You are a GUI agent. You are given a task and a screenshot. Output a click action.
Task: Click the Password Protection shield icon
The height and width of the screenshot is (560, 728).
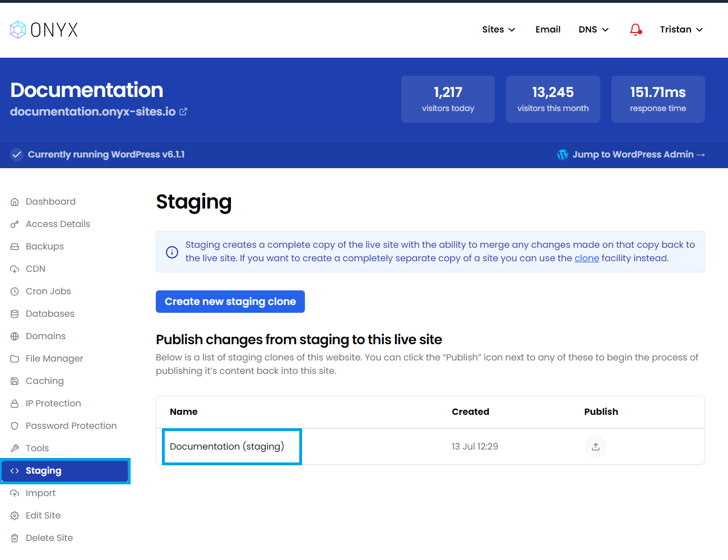(15, 426)
